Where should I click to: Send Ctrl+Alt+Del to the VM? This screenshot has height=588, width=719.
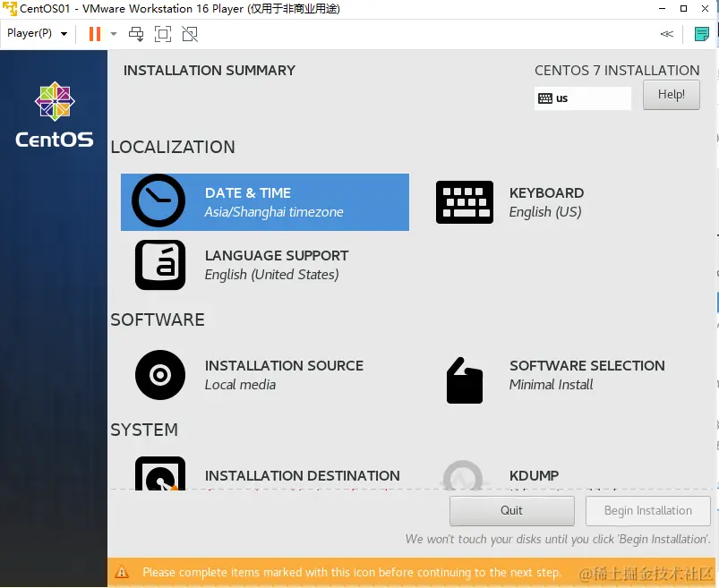[136, 34]
